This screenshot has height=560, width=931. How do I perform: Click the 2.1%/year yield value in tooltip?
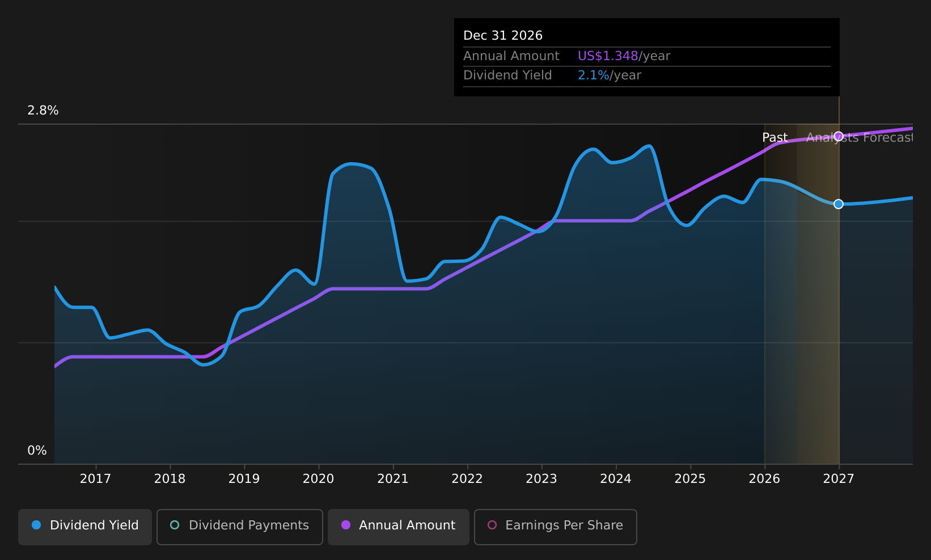coord(610,75)
